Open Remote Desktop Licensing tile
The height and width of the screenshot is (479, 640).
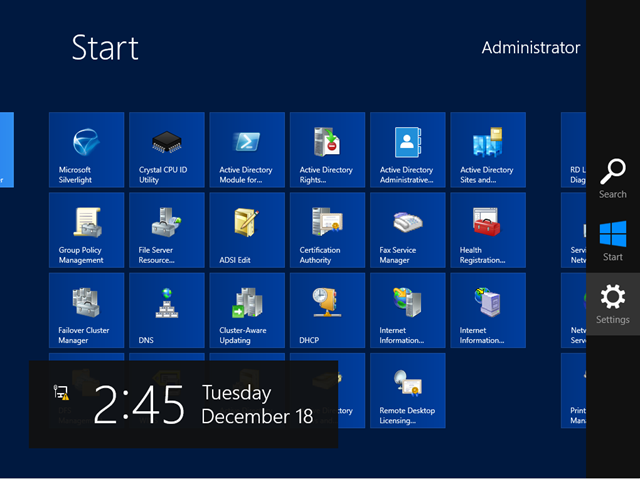(408, 390)
